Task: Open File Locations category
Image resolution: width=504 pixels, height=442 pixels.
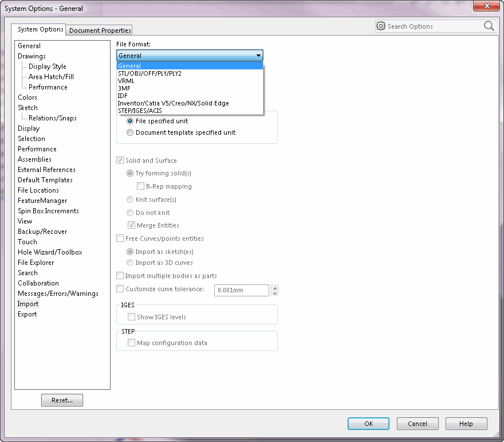Action: (38, 190)
